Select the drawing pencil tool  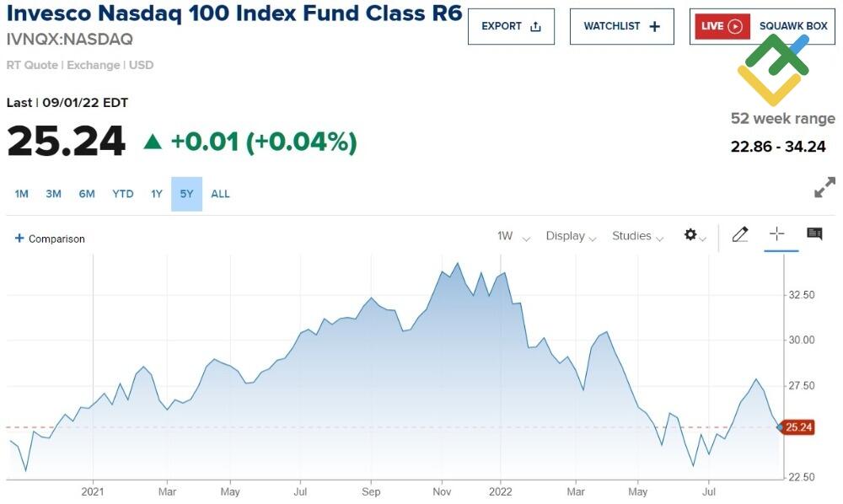point(740,235)
